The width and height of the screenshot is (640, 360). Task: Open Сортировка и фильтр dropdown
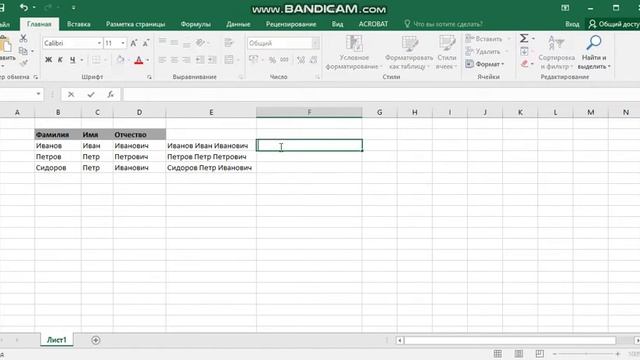pyautogui.click(x=556, y=52)
